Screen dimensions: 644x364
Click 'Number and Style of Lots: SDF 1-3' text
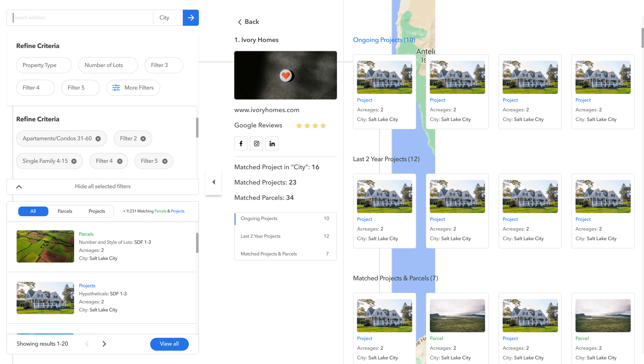[x=115, y=242]
